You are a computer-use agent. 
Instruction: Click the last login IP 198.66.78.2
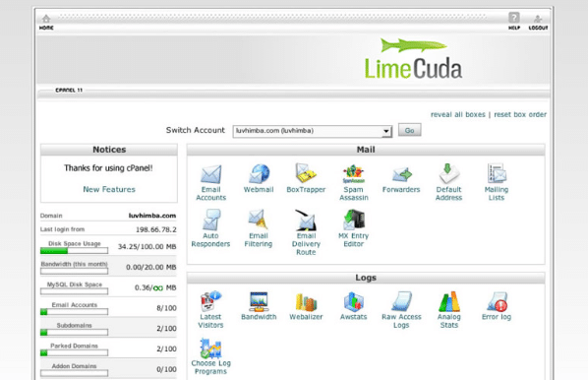click(x=156, y=229)
